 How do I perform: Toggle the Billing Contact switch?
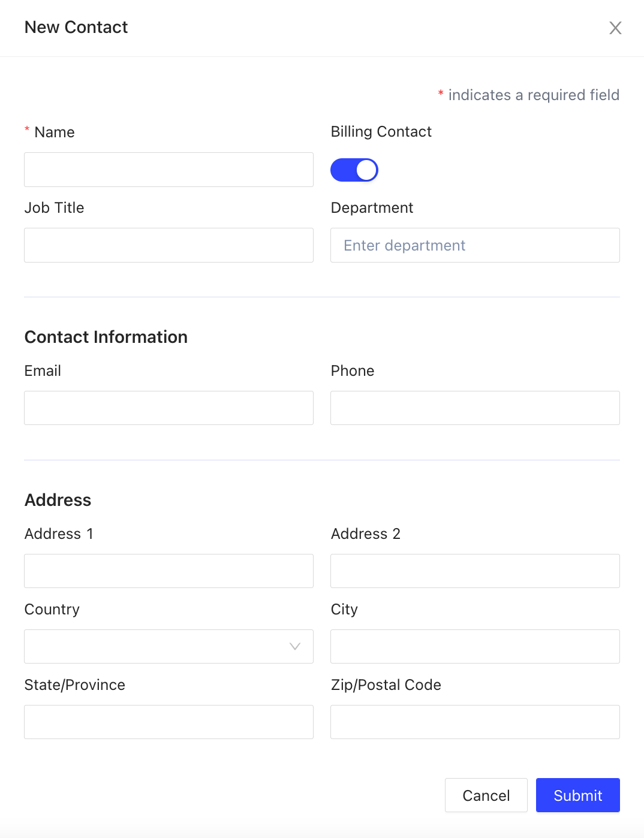point(354,170)
